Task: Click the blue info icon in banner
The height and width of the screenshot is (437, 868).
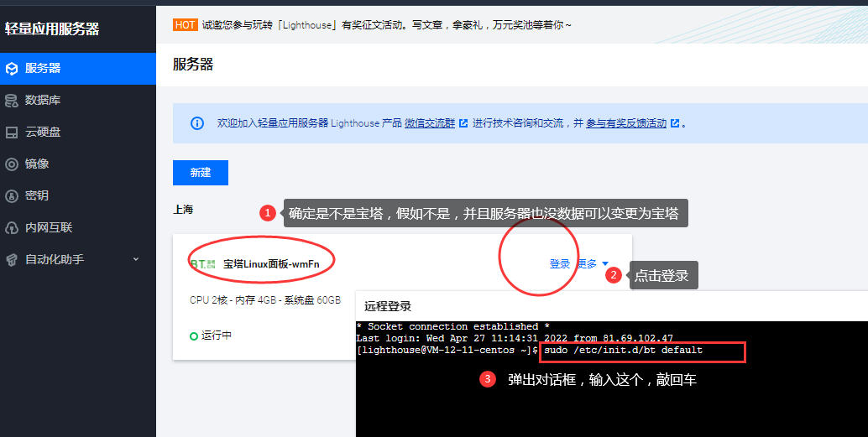Action: [x=197, y=123]
